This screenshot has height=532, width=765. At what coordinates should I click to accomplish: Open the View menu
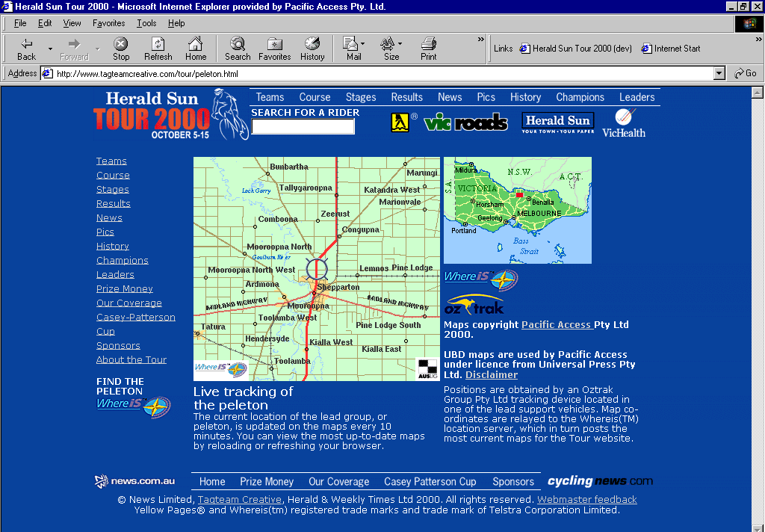(x=72, y=23)
